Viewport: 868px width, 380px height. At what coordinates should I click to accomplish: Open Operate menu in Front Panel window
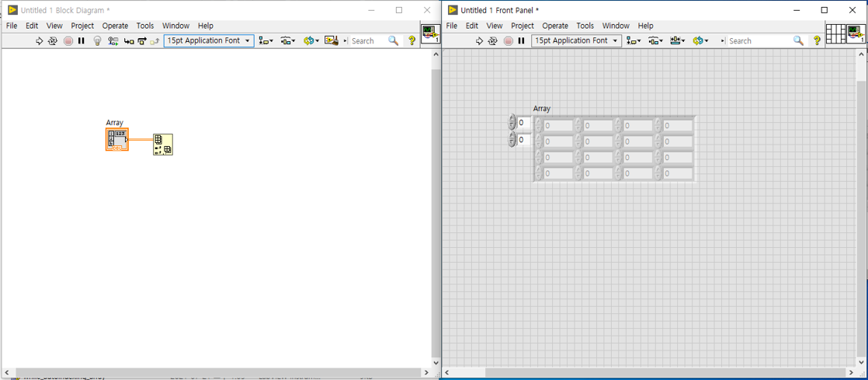click(555, 26)
